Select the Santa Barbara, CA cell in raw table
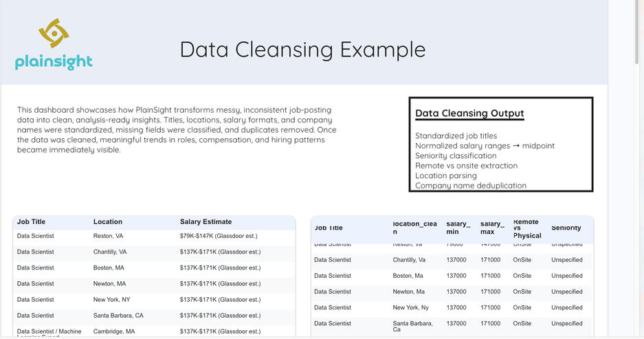644x339 pixels. click(118, 316)
